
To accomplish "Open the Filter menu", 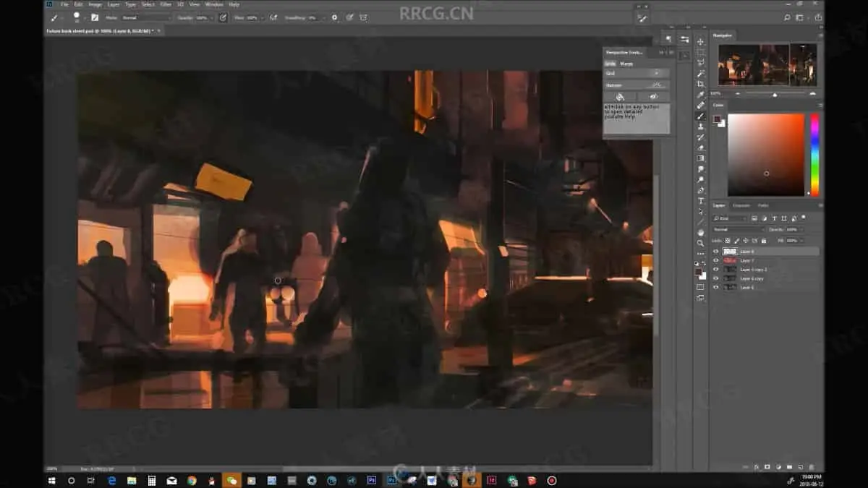I will 166,4.
